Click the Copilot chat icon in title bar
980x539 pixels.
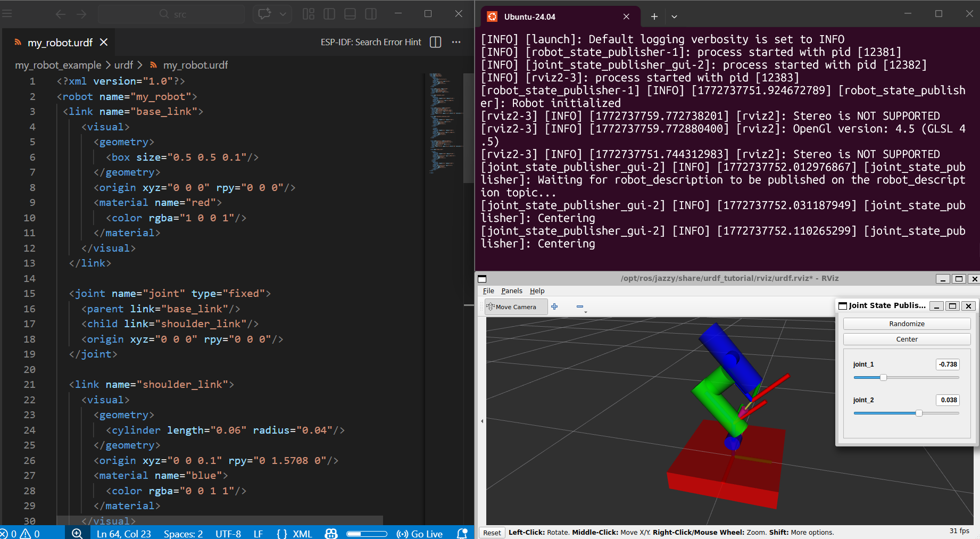click(x=264, y=14)
